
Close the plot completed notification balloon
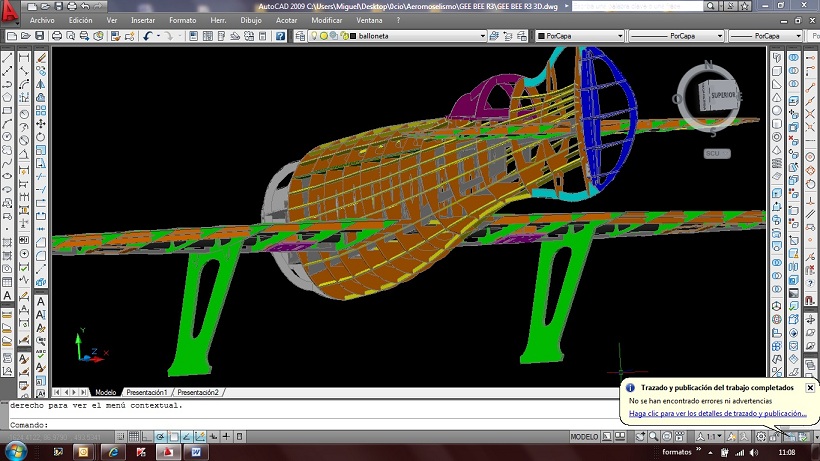point(810,387)
